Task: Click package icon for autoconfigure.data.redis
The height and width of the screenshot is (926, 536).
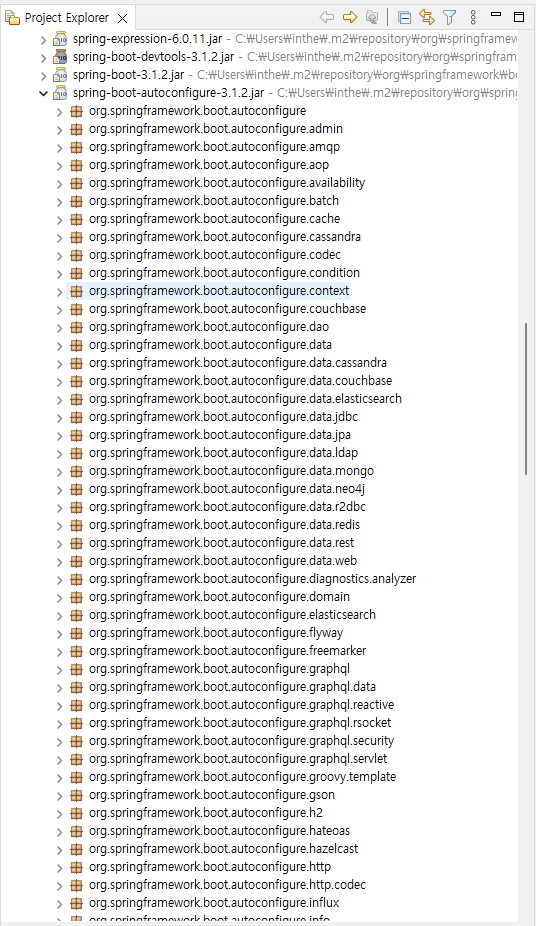Action: (x=76, y=525)
